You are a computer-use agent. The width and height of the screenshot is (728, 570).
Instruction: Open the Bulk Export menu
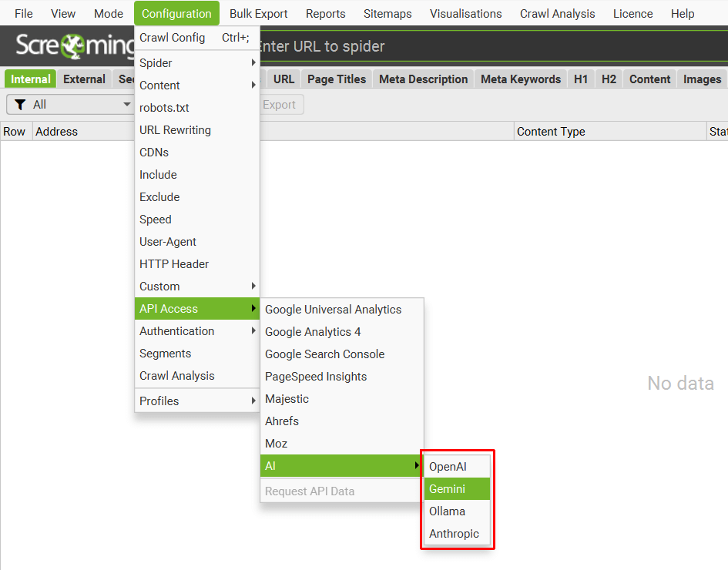click(x=258, y=14)
